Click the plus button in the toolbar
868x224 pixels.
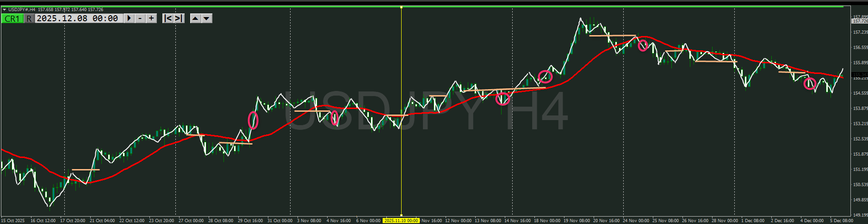pyautogui.click(x=151, y=18)
